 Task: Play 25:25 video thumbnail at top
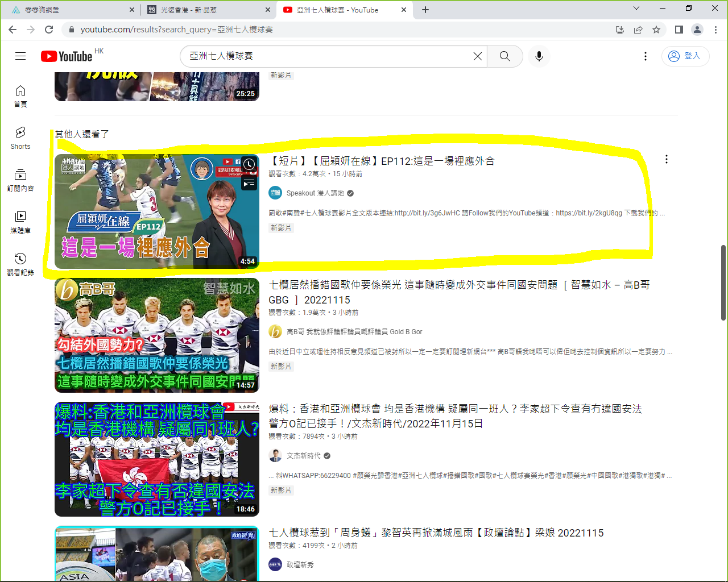tap(157, 87)
